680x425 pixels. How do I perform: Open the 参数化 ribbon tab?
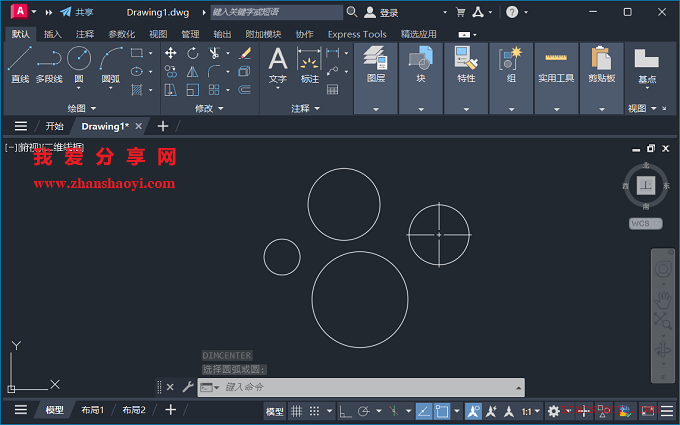tap(121, 34)
